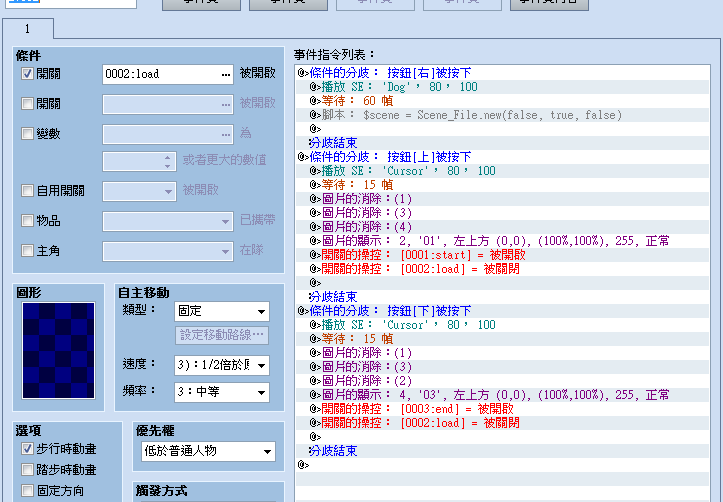Viewport: 723px width, 502px height.
Task: Enable the second 開關 condition checkbox
Action: coord(27,104)
